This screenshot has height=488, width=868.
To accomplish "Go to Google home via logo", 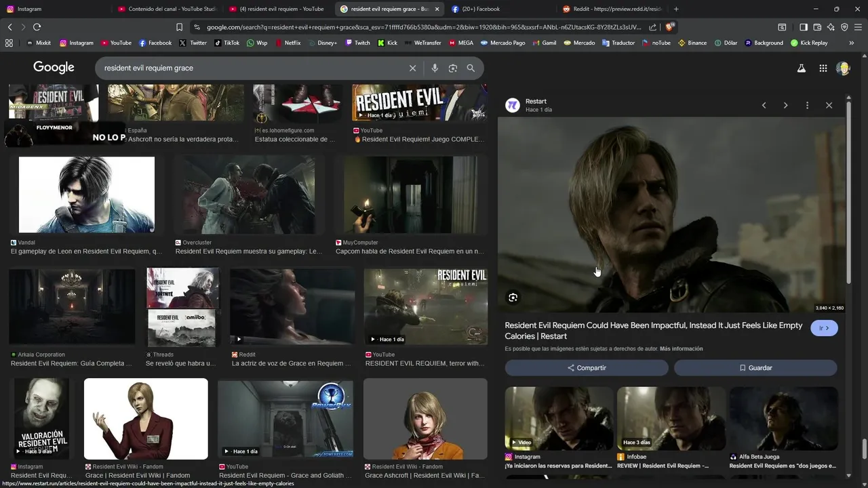I will coord(54,68).
